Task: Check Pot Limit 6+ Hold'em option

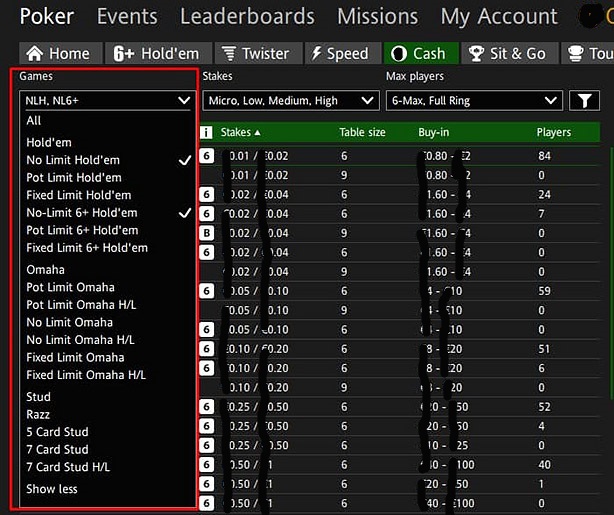Action: coord(108,230)
